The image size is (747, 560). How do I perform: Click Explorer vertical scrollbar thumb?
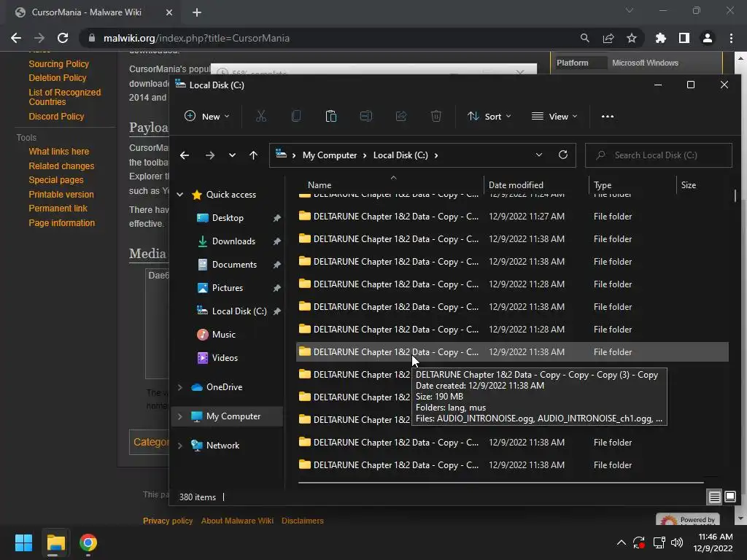735,195
